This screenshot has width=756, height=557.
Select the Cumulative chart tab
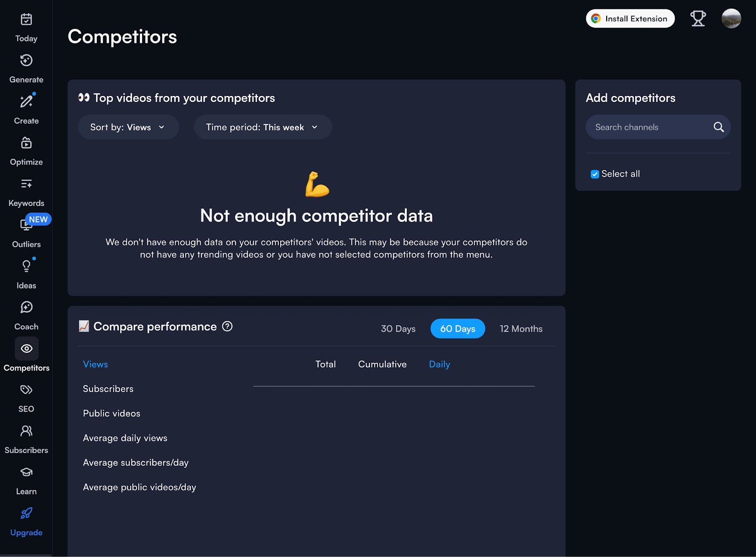[382, 364]
